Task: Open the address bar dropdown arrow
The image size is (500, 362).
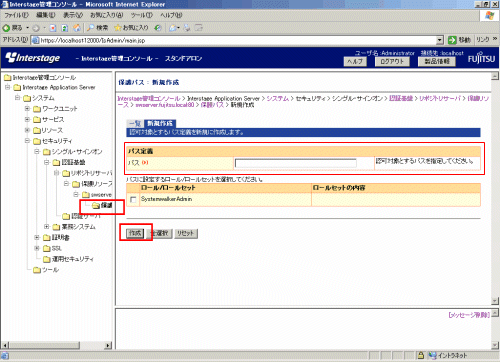Action: point(440,40)
